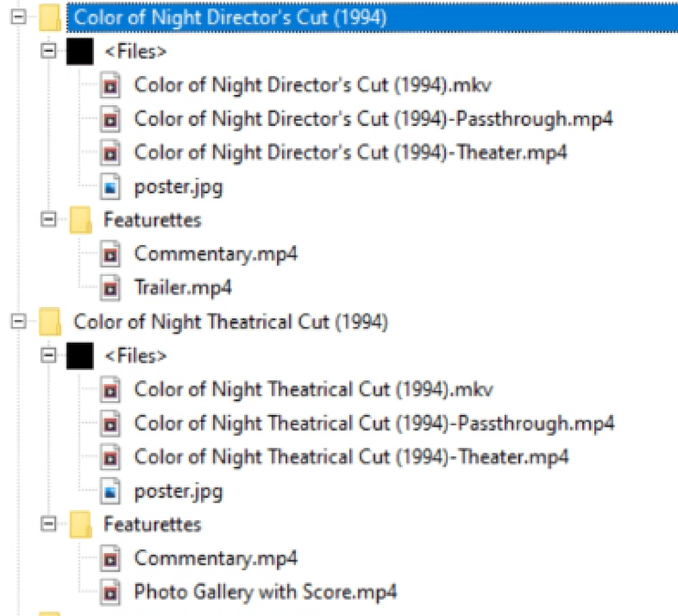Select poster.jpg under Theatrical Cut

pyautogui.click(x=178, y=492)
